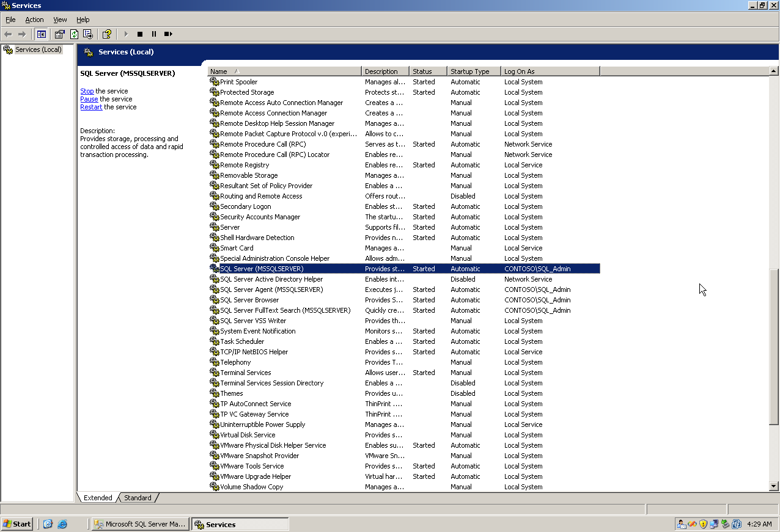
Task: Click gear icon beside Themes service
Action: tap(214, 393)
